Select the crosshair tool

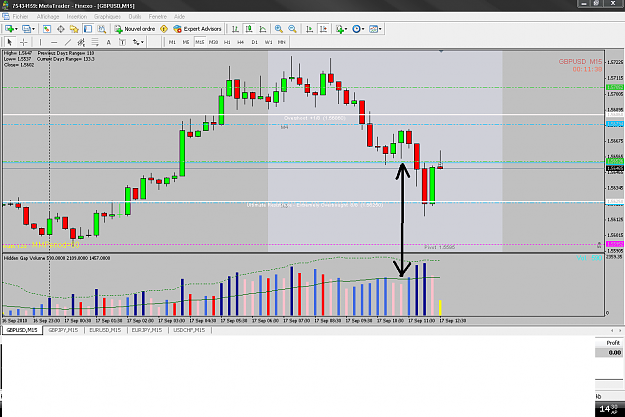[24, 42]
